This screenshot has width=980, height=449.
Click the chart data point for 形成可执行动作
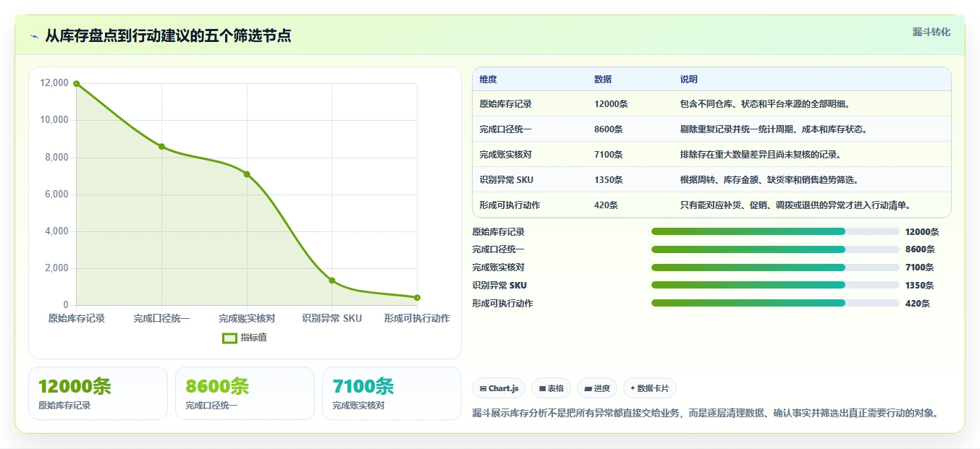(418, 298)
